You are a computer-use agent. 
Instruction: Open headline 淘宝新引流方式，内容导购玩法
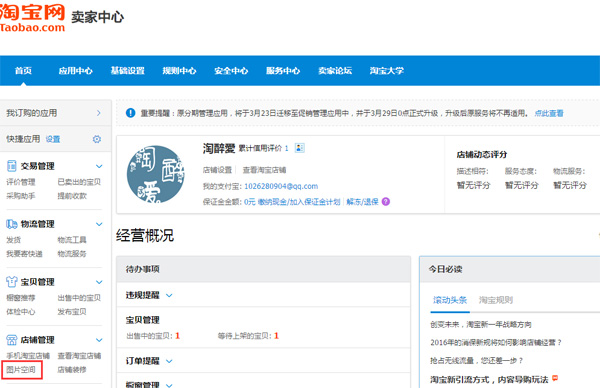coord(489,380)
